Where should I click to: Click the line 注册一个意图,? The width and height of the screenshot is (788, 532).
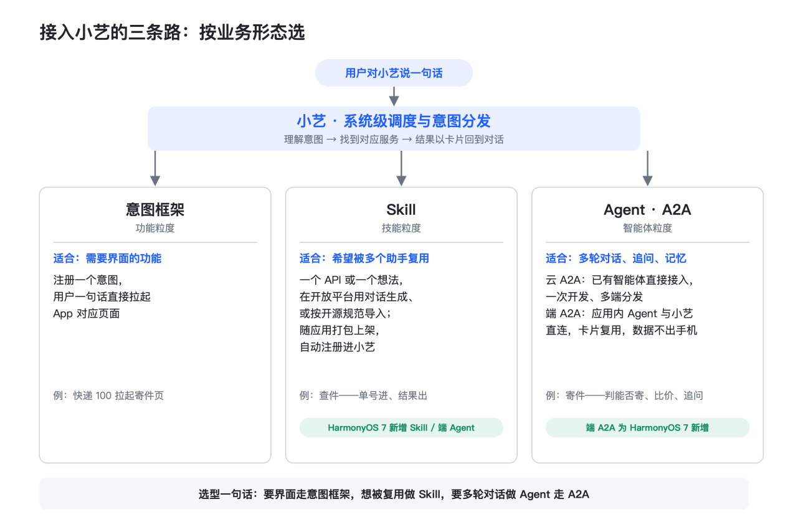click(87, 280)
